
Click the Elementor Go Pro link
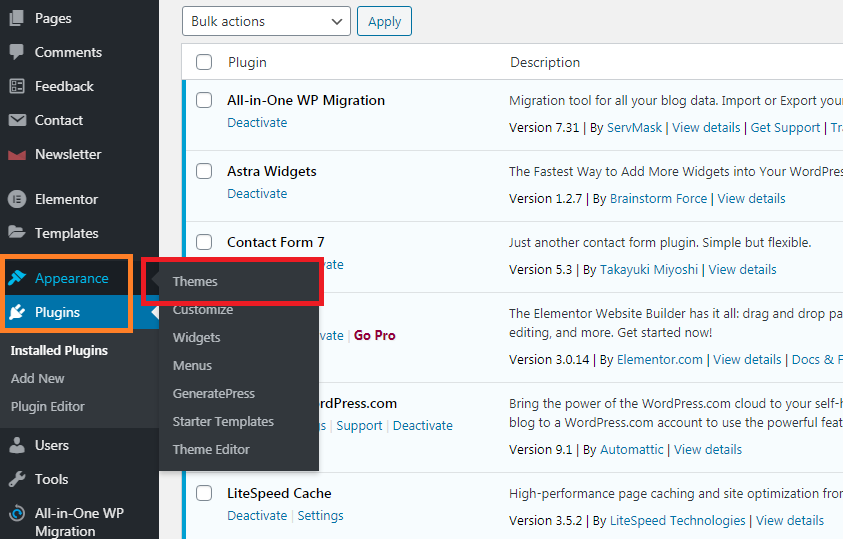[375, 335]
